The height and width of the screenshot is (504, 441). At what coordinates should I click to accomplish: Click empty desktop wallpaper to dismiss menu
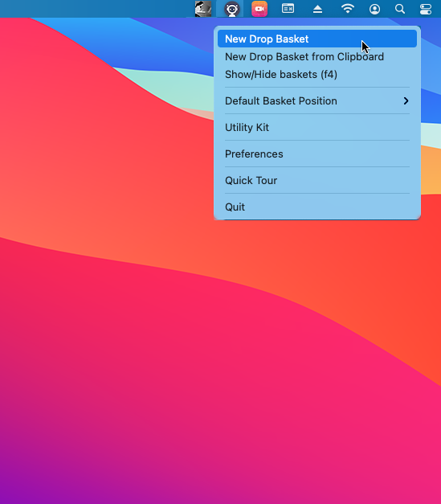129,354
